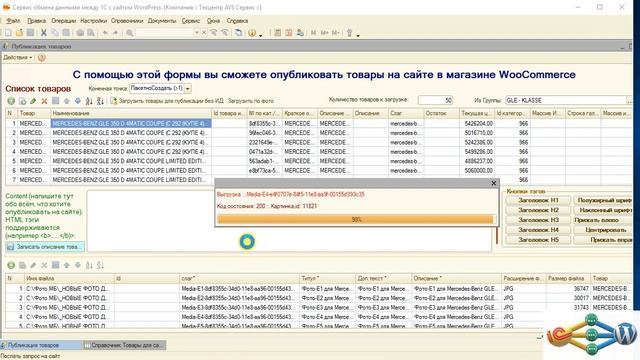Image resolution: width=640 pixels, height=360 pixels.
Task: Click Загрузить по фото
Action: (x=251, y=101)
